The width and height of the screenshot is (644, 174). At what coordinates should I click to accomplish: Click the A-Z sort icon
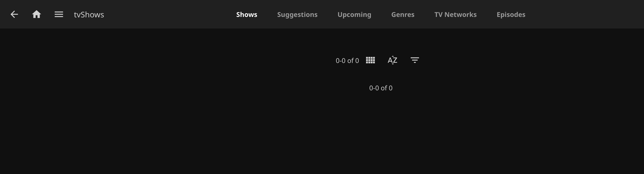[x=393, y=60]
